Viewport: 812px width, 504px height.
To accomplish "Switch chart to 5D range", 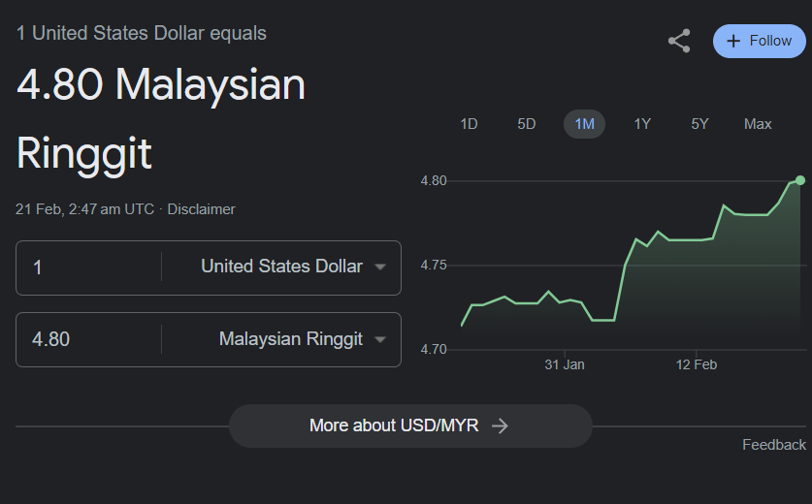I will (x=526, y=124).
